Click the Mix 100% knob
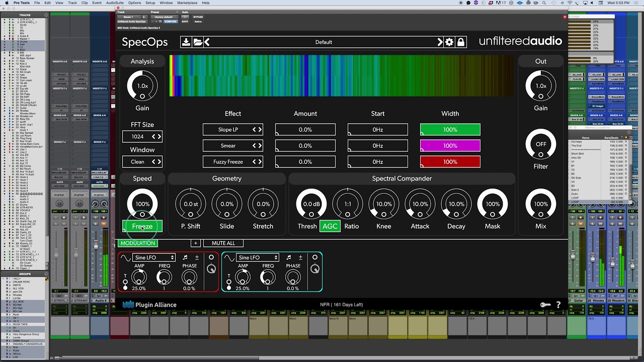Image resolution: width=644 pixels, height=362 pixels. (x=541, y=205)
